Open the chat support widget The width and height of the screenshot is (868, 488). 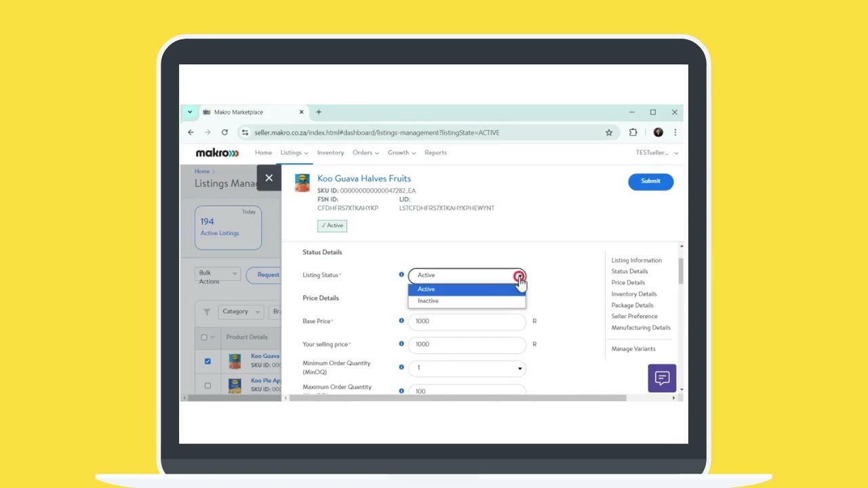(x=662, y=378)
